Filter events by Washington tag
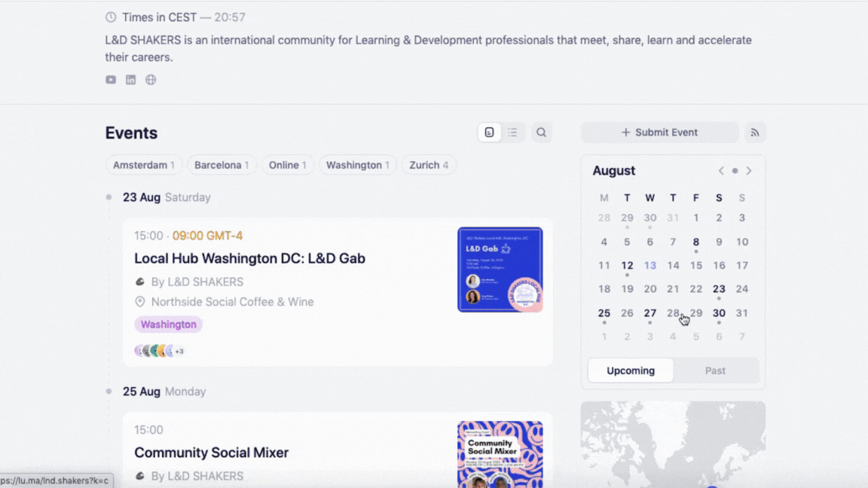Screen dimensions: 868x488 tap(358, 165)
